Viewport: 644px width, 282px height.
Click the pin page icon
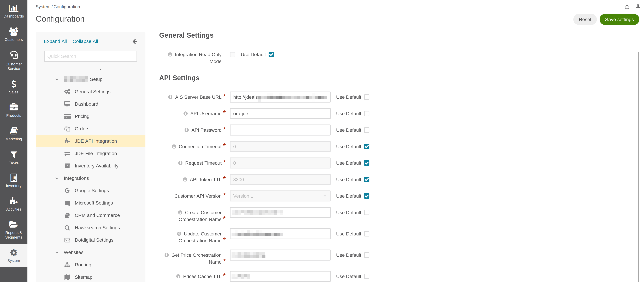(638, 7)
